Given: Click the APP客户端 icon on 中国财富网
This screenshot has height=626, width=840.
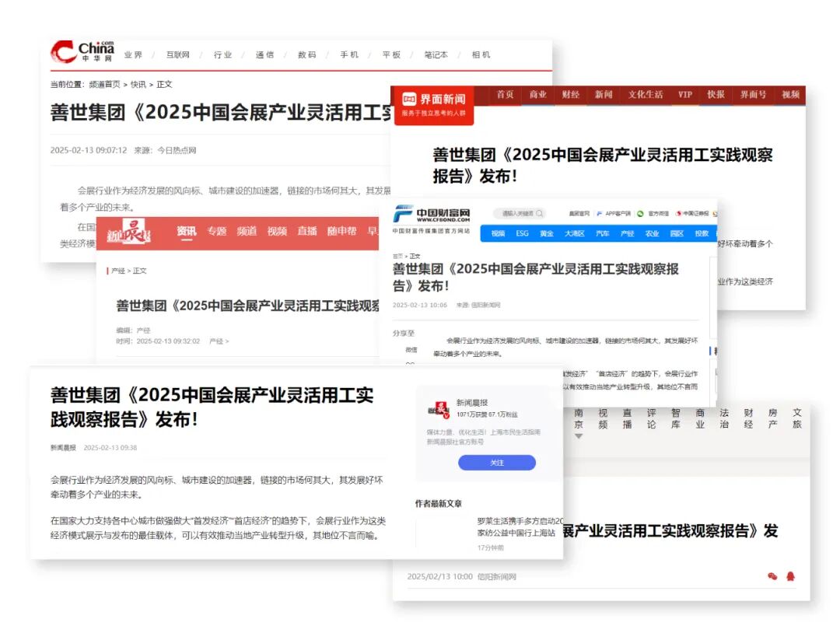Looking at the screenshot, I should (x=600, y=213).
